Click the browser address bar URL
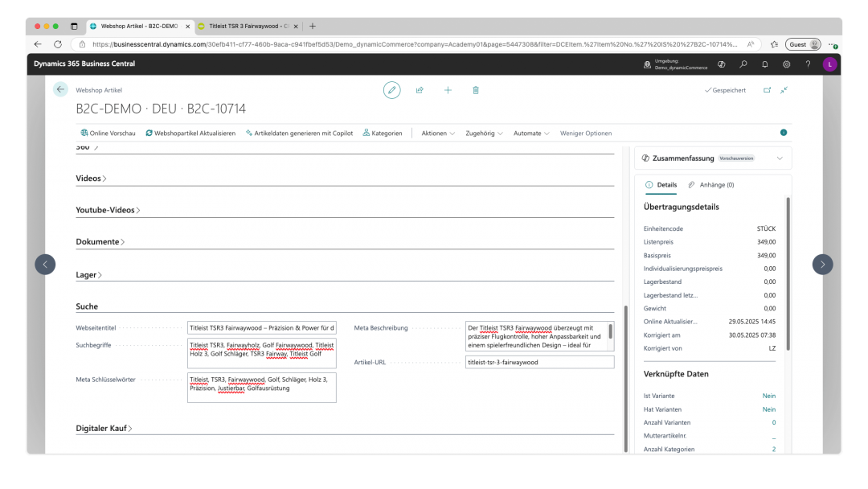868x489 pixels. (x=414, y=44)
